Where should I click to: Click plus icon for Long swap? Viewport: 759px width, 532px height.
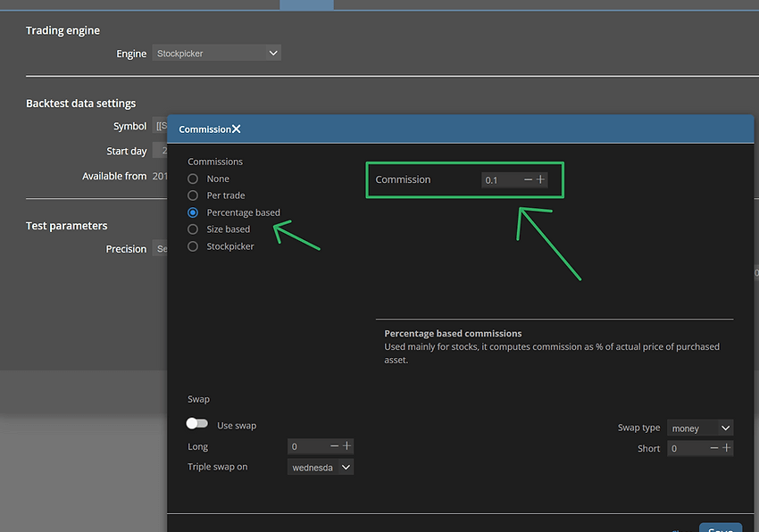(x=347, y=446)
